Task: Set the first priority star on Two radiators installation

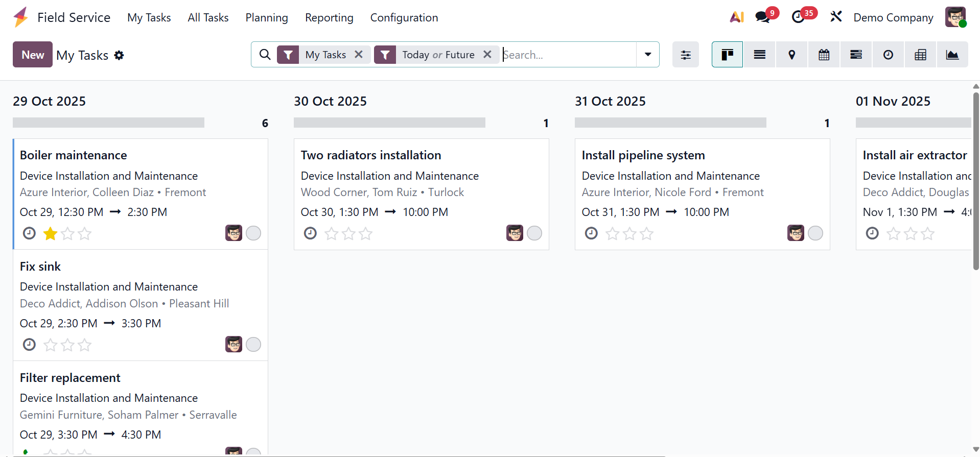Action: (x=332, y=234)
